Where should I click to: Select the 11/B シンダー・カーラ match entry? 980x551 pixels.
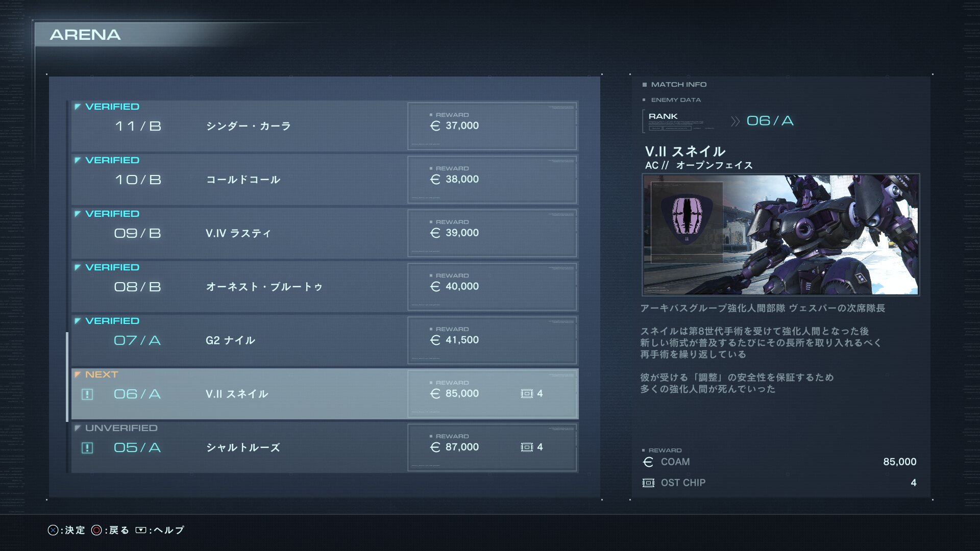325,126
